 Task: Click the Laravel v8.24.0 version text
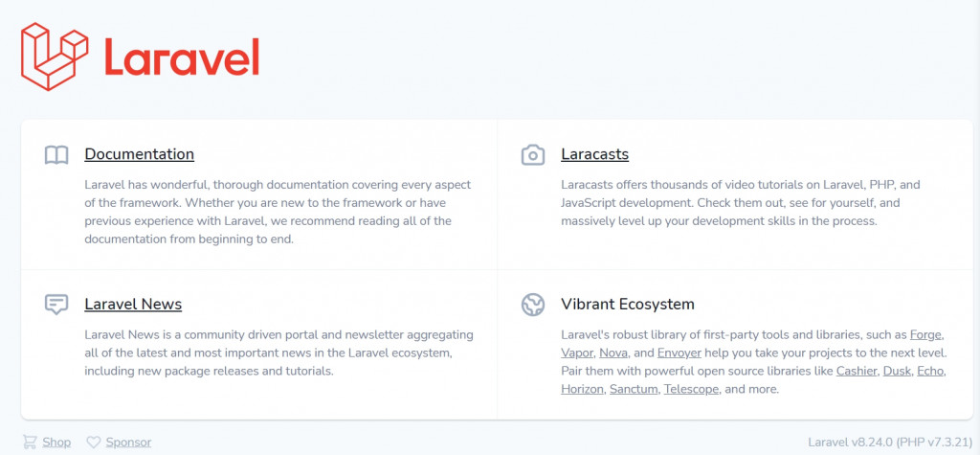890,443
